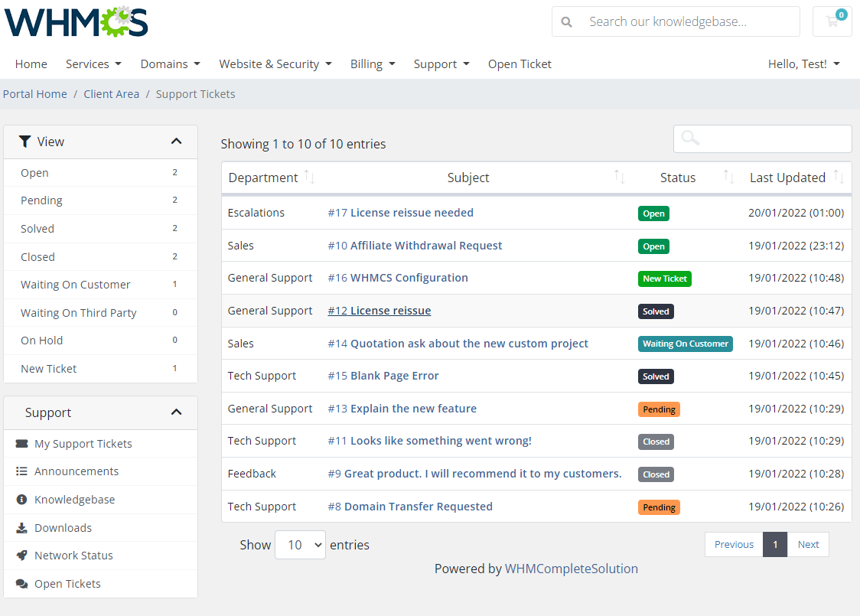860x616 pixels.
Task: Click the WHMCS logo
Action: [77, 22]
